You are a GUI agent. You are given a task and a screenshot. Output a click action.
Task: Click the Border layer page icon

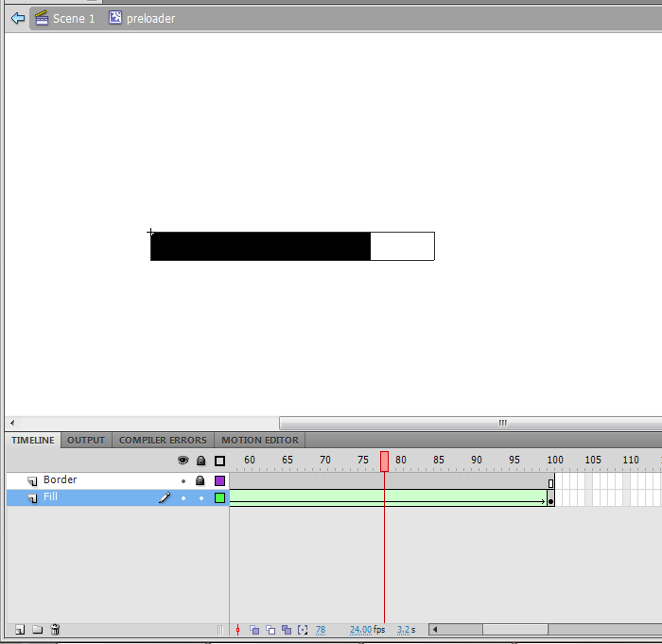[x=32, y=480]
